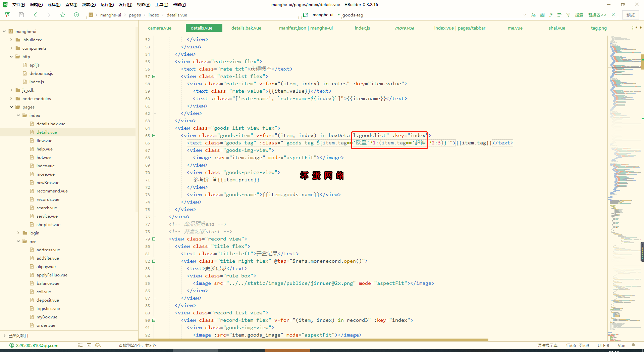Collapse code fold at line 57
This screenshot has height=352, width=644.
[154, 76]
